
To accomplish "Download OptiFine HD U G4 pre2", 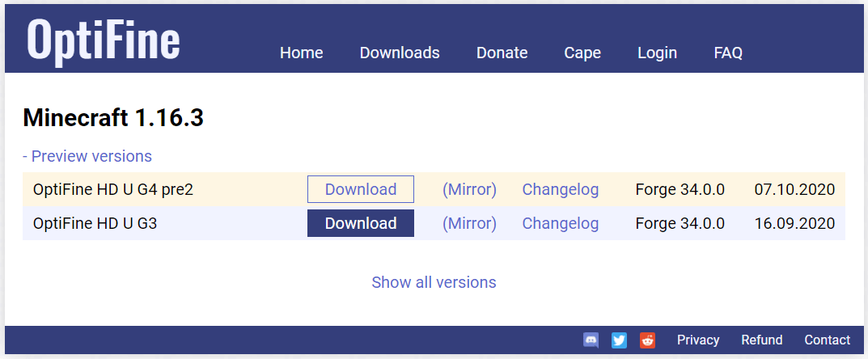I will tap(361, 189).
